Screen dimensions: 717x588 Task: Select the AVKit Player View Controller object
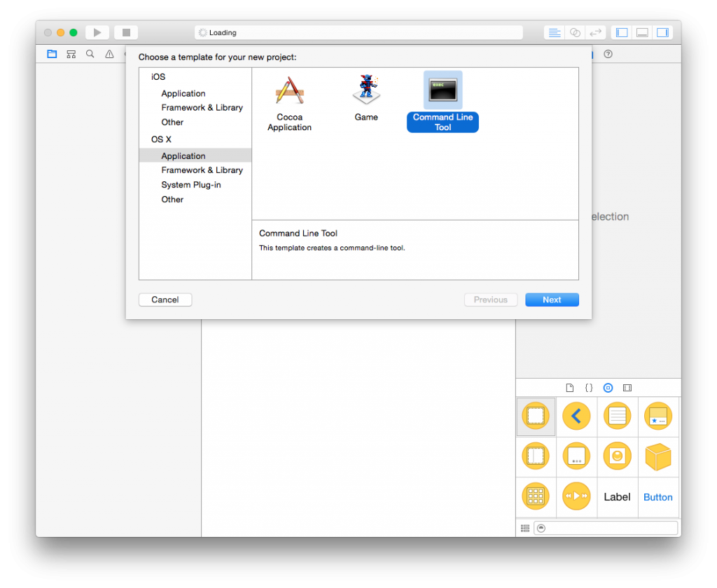[x=576, y=496]
